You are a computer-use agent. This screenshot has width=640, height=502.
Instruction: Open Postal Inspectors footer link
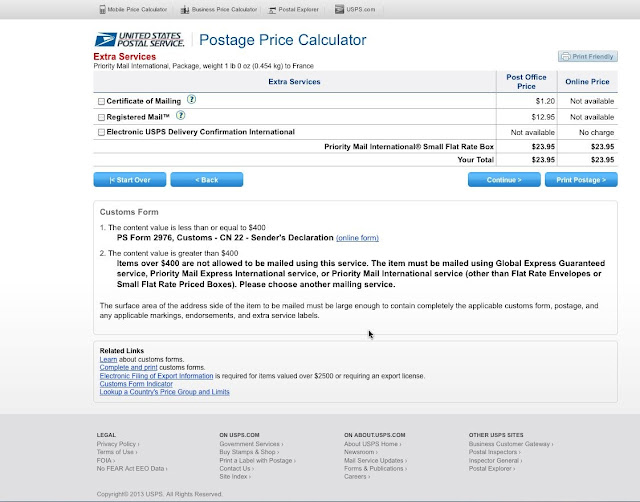click(x=494, y=452)
